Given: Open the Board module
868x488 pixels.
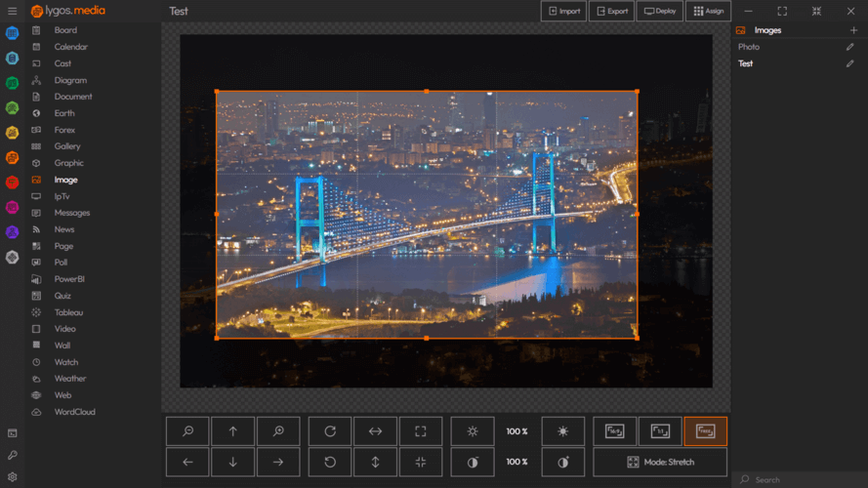Looking at the screenshot, I should (65, 30).
